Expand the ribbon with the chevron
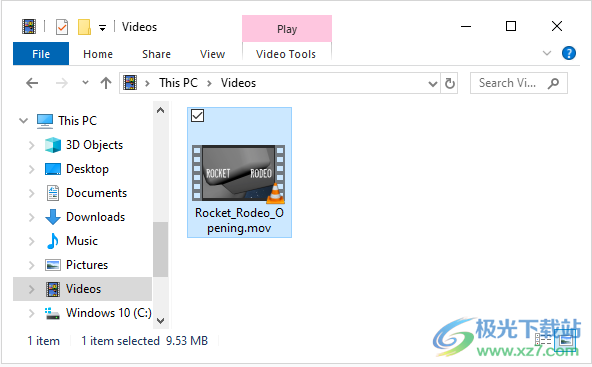The height and width of the screenshot is (367, 592). point(547,53)
